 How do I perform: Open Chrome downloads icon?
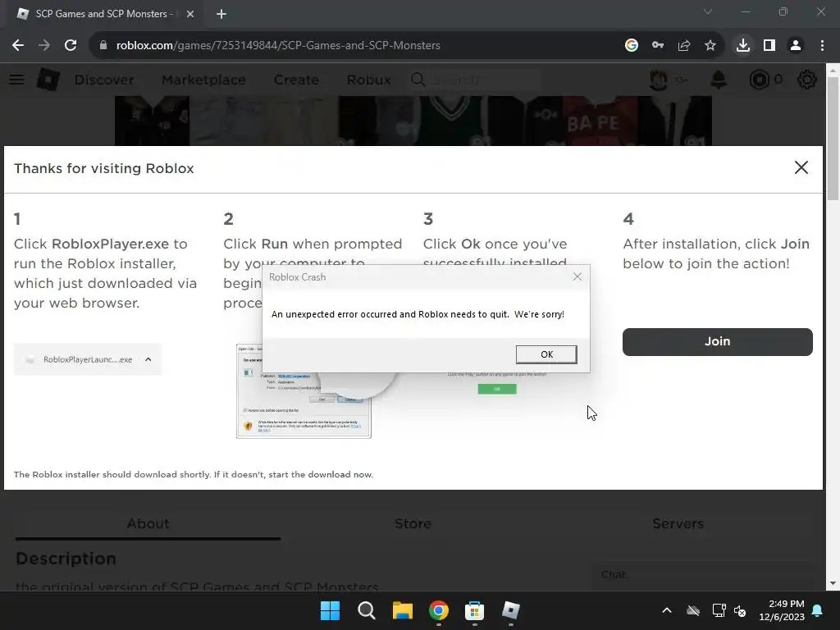743,46
